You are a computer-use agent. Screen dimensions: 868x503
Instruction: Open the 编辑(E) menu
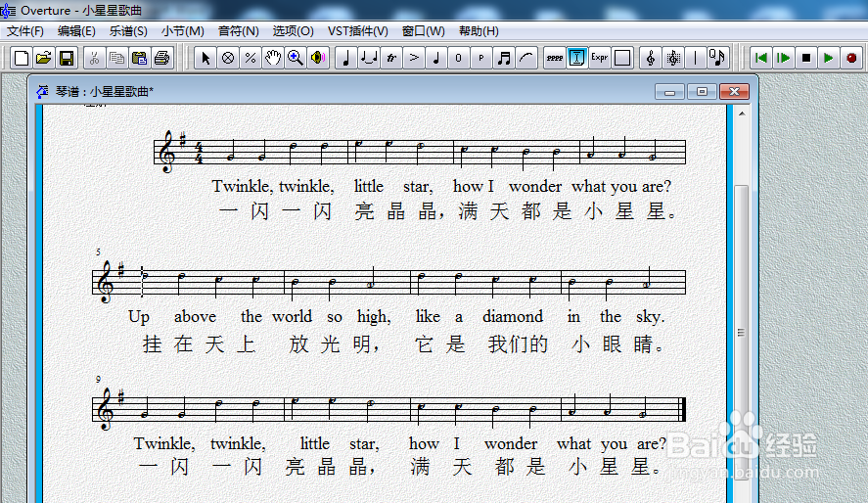coord(76,31)
